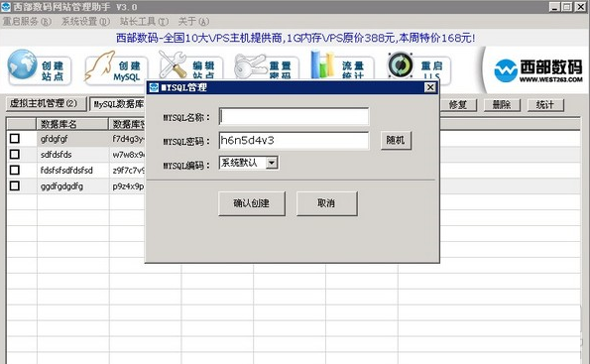Screen dimensions: 590x364
Task: Click the 取消 button
Action: 326,203
